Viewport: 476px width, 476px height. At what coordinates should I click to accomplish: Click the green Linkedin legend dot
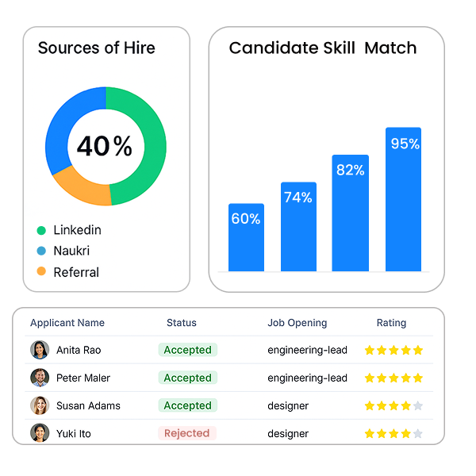pos(41,230)
